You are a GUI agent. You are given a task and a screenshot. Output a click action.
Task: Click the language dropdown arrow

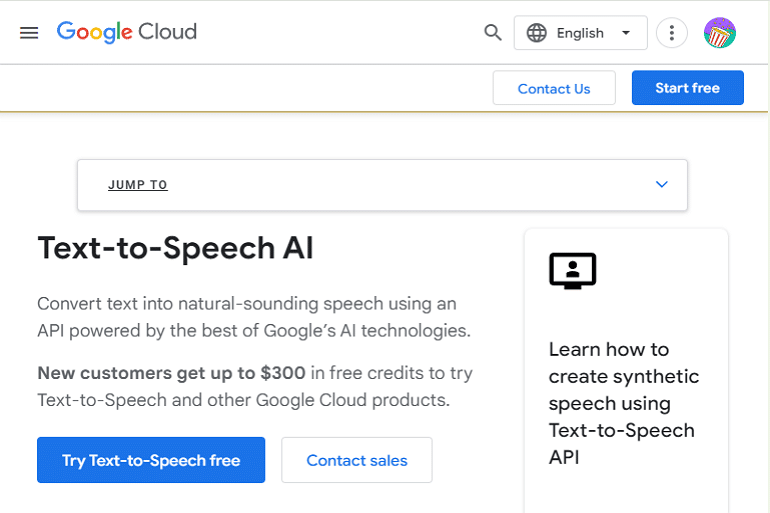[626, 33]
